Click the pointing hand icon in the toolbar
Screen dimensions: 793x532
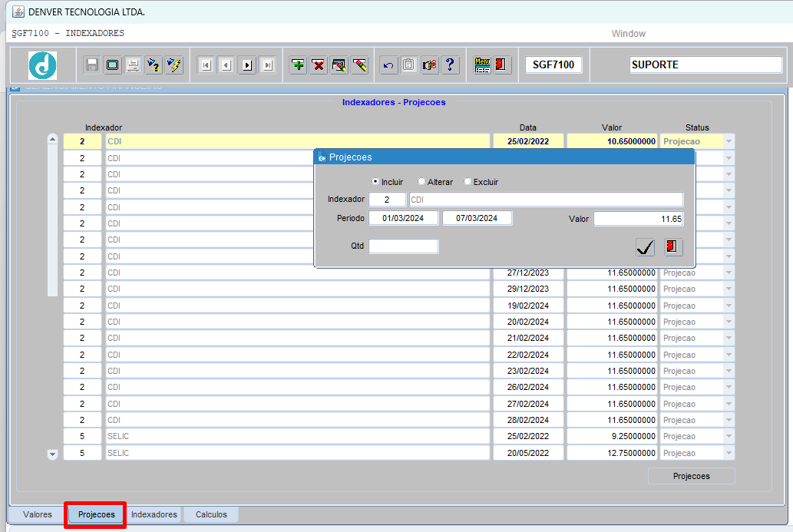pos(429,65)
